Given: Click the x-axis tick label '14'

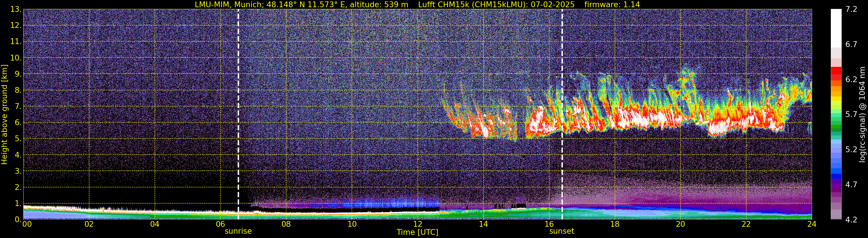Looking at the screenshot, I should (x=483, y=224).
